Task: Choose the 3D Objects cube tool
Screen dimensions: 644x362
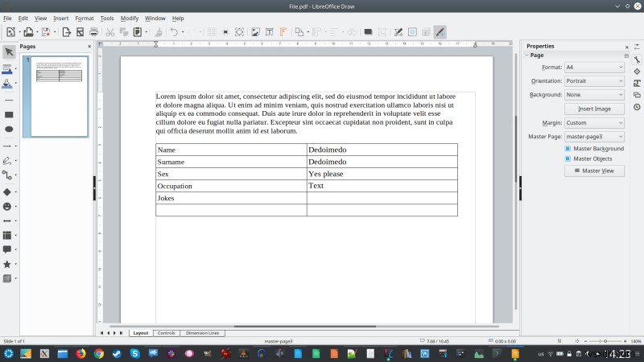Action: (7, 278)
